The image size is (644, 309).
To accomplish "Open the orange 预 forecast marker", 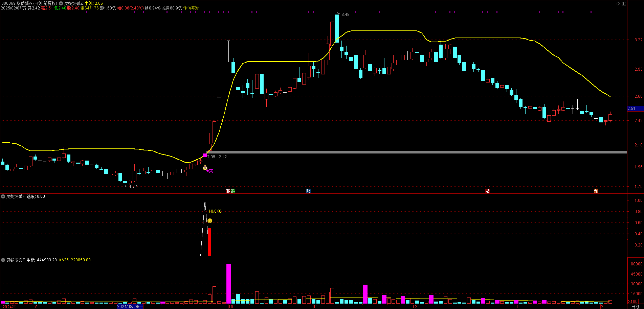I will (x=596, y=191).
